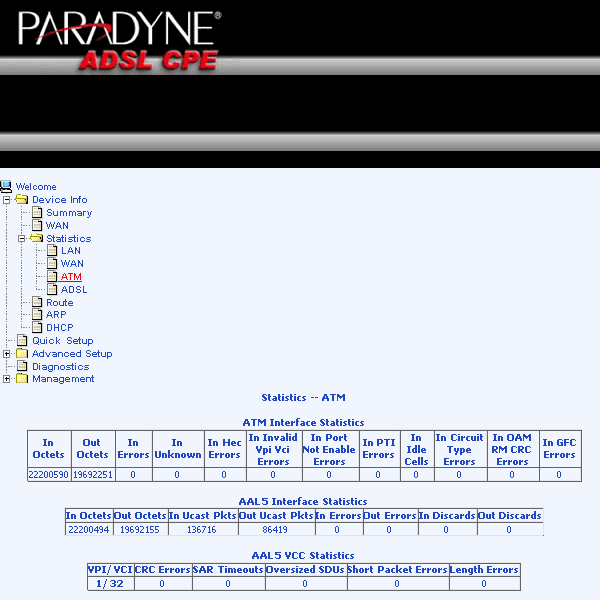Viewport: 600px width, 600px height.
Task: Open the DHCP link
Action: pyautogui.click(x=60, y=328)
